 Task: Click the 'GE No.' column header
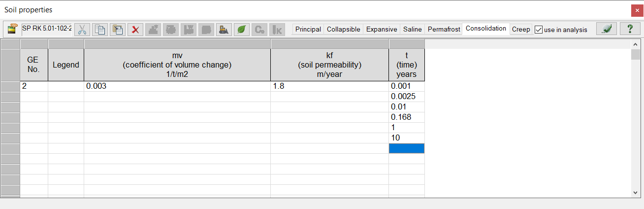point(34,65)
